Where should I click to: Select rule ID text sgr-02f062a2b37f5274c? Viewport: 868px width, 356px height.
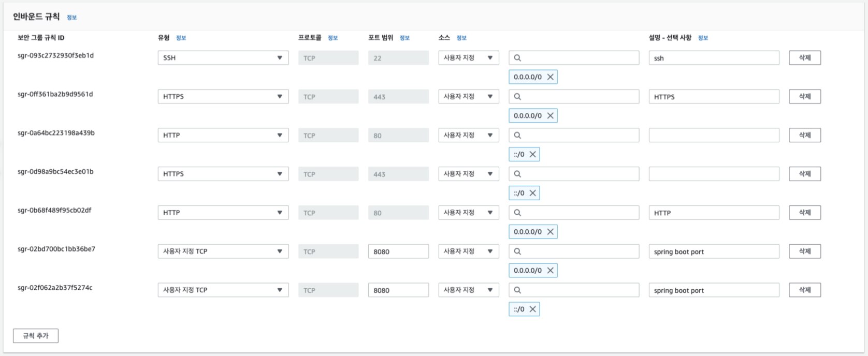[x=55, y=288]
